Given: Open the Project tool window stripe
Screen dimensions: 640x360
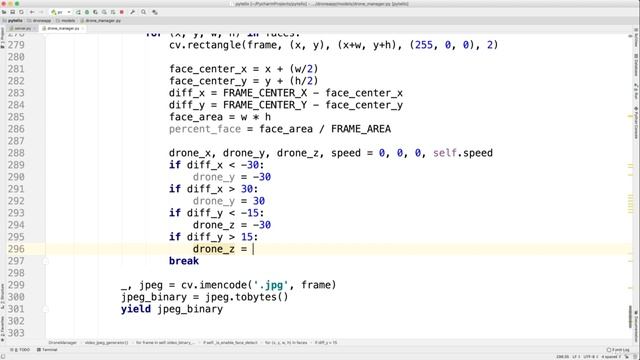Looking at the screenshot, I should tap(2, 38).
